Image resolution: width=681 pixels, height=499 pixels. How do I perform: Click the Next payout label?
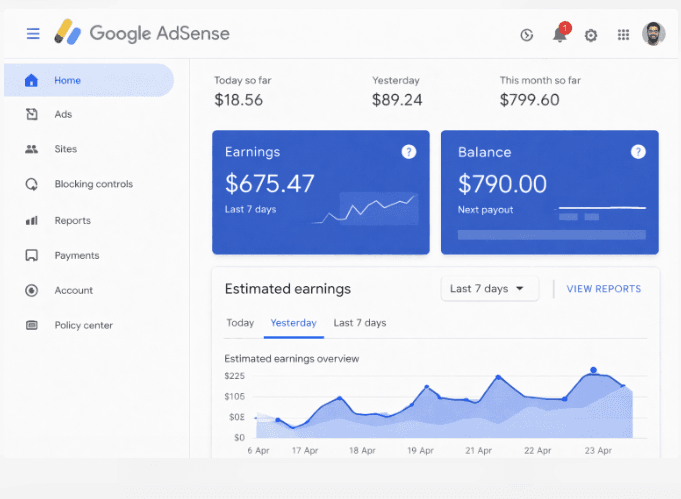click(485, 210)
